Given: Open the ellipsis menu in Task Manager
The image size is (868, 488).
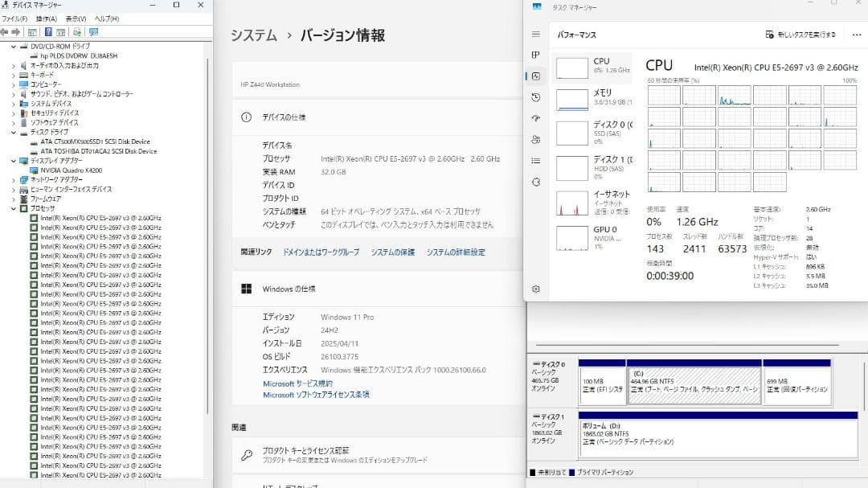Looking at the screenshot, I should (x=857, y=33).
